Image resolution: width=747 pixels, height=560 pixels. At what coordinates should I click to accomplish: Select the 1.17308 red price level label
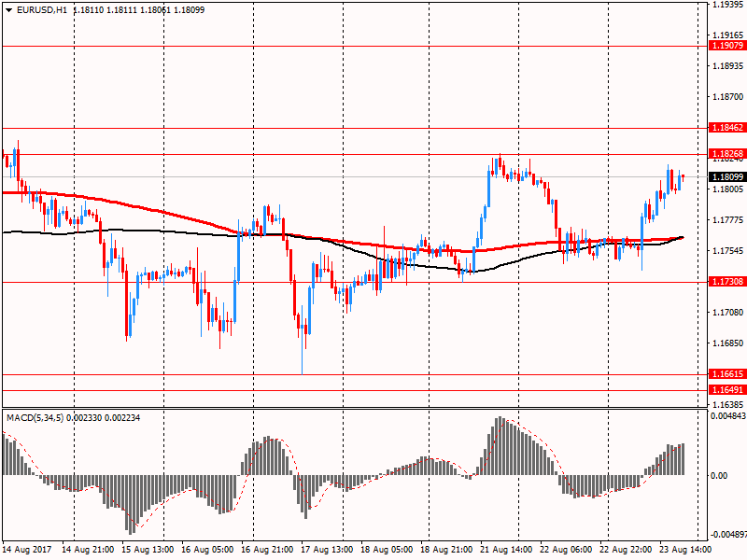tap(727, 282)
